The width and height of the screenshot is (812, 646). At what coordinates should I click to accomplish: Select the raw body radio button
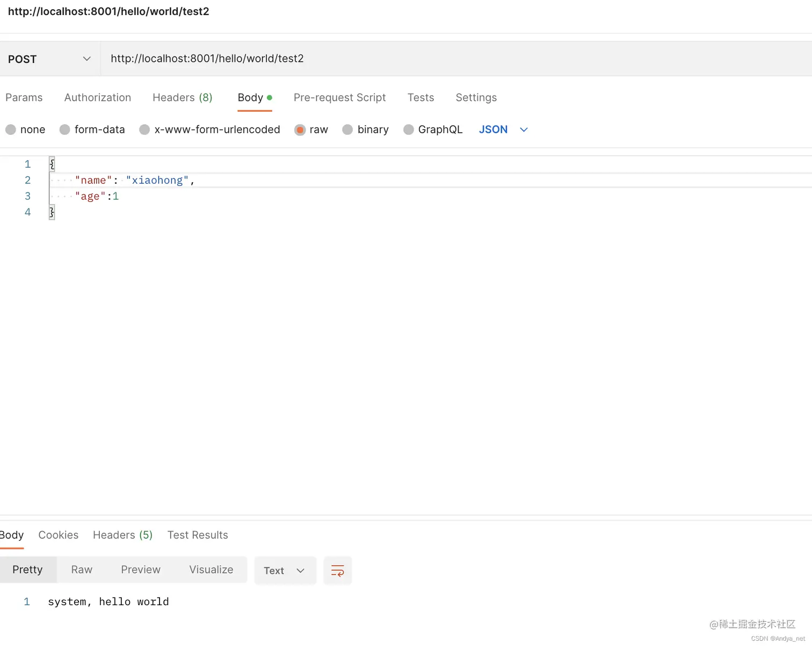[300, 130]
